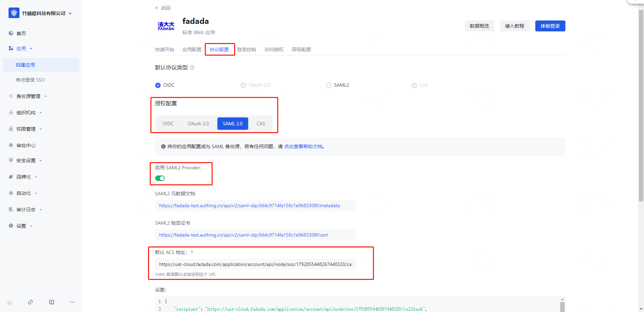Select the CAS default protocol radio
The height and width of the screenshot is (312, 644).
pyautogui.click(x=414, y=85)
